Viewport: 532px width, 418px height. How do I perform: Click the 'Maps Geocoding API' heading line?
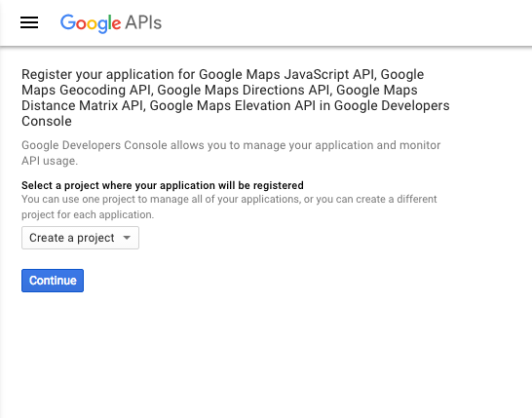click(x=219, y=90)
